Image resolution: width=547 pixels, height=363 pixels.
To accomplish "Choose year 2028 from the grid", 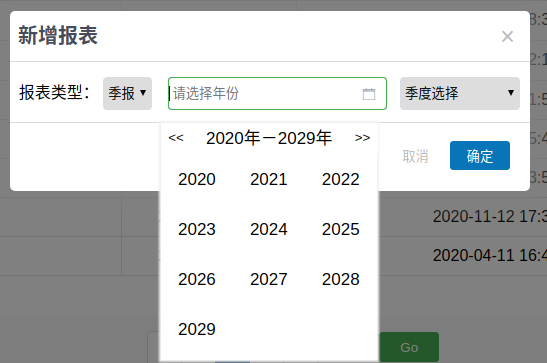I will click(x=340, y=279).
